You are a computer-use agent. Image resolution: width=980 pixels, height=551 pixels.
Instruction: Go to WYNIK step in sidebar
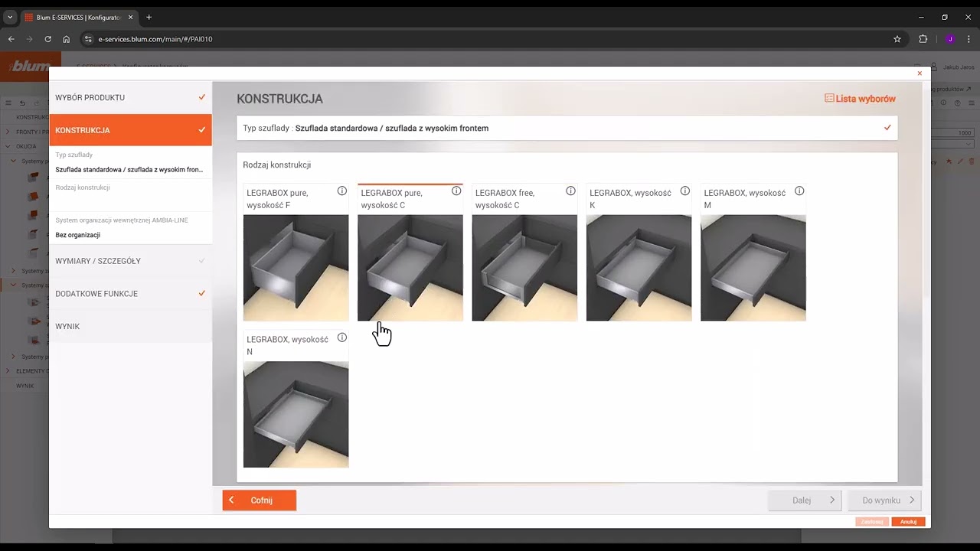tap(130, 327)
